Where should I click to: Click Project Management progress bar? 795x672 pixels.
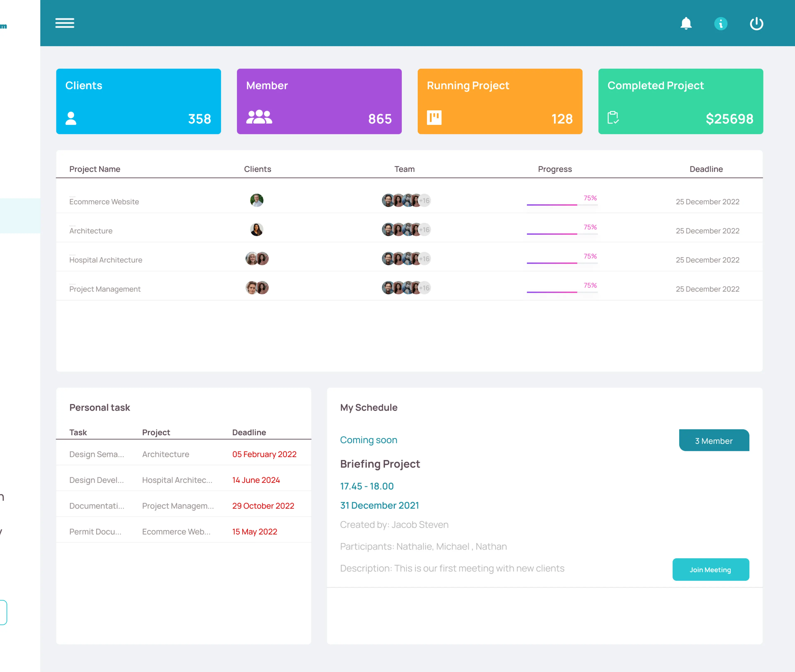pos(562,292)
